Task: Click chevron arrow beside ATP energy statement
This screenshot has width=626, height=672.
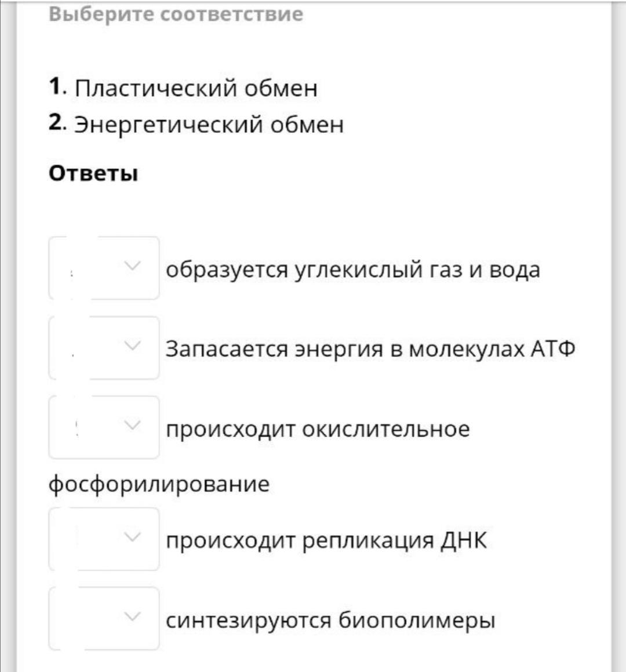Action: pyautogui.click(x=132, y=345)
